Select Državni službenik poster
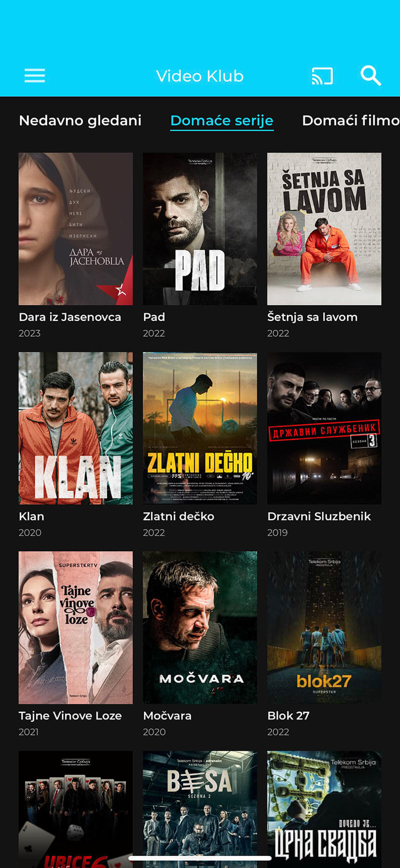The height and width of the screenshot is (868, 400). [x=324, y=428]
